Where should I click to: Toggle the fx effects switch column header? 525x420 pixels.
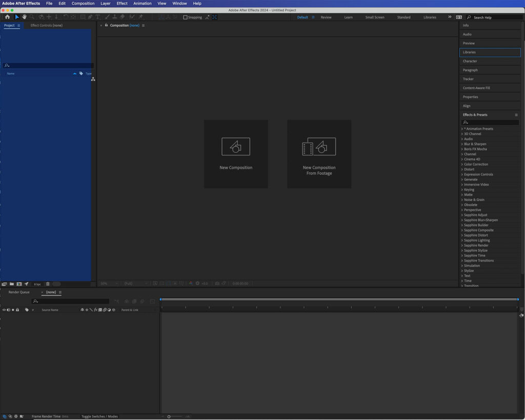pos(95,310)
